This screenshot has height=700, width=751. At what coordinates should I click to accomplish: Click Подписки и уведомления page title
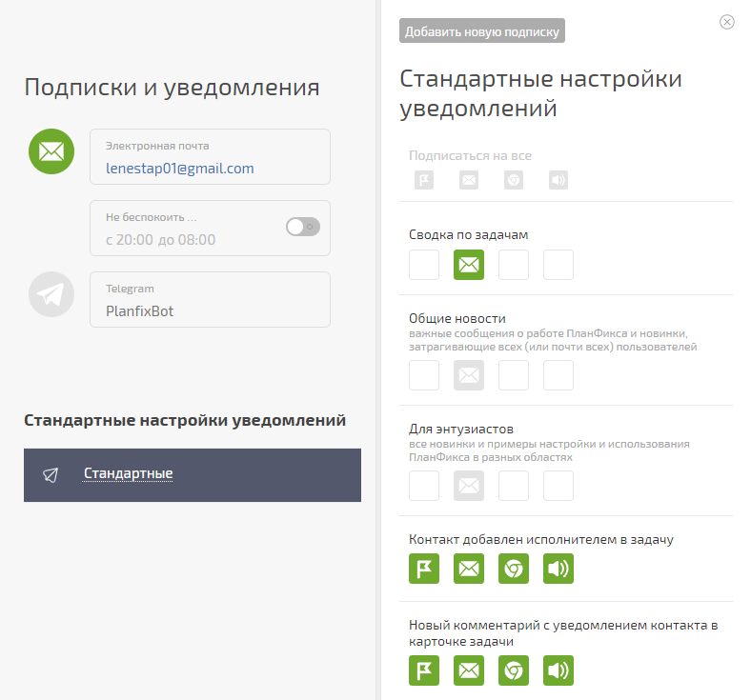point(172,88)
